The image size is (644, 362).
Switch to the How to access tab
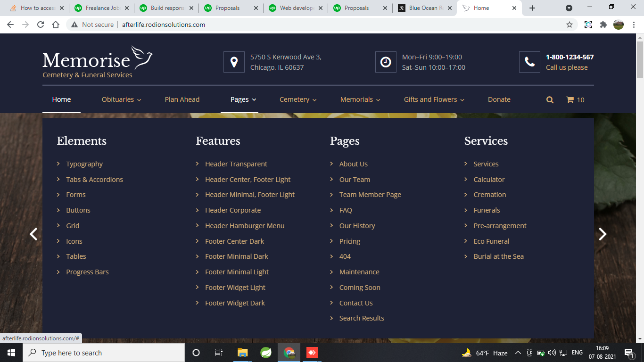pyautogui.click(x=36, y=8)
